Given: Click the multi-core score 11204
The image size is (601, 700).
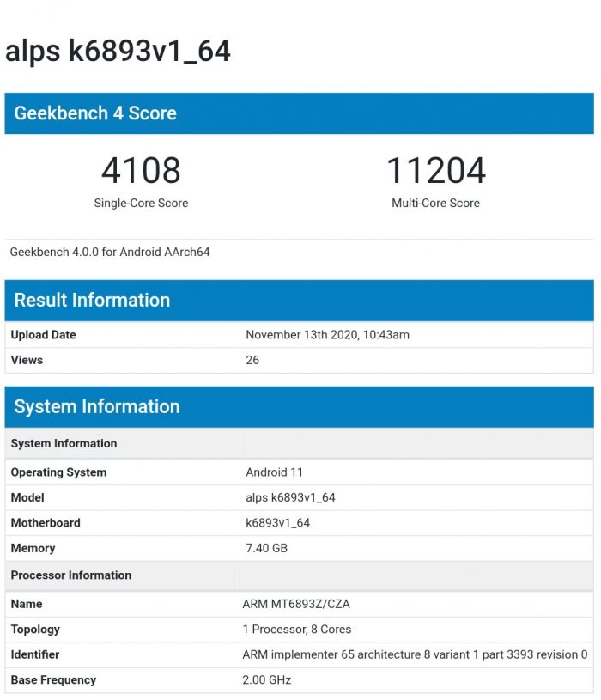Looking at the screenshot, I should click(436, 170).
